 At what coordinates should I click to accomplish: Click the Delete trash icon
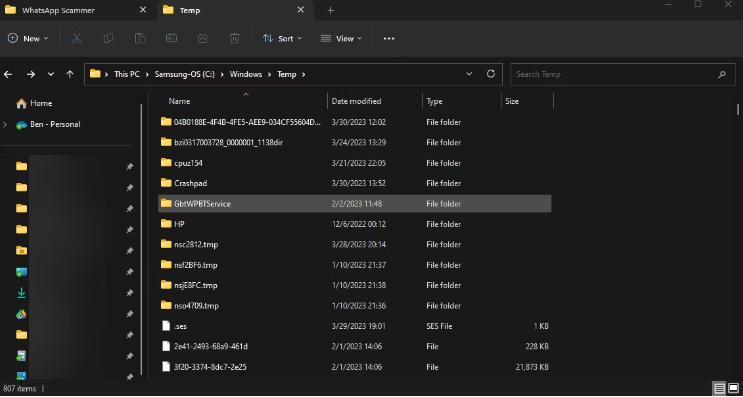tap(234, 39)
